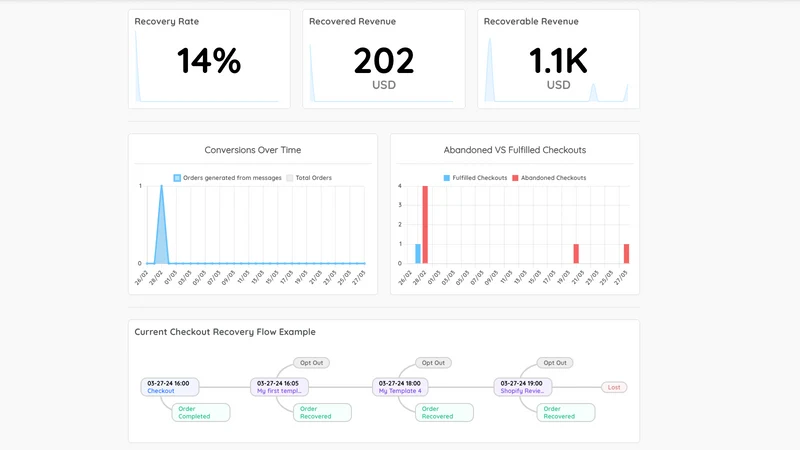Click the blue conversions peak in chart
The width and height of the screenshot is (800, 450).
(162, 224)
